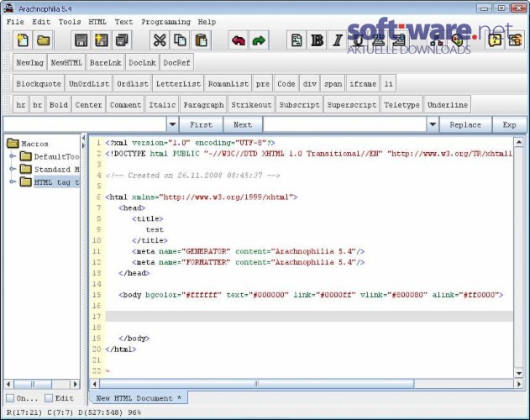Insert a BareLnk link macro
Viewport: 530px width, 420px height.
(x=106, y=62)
